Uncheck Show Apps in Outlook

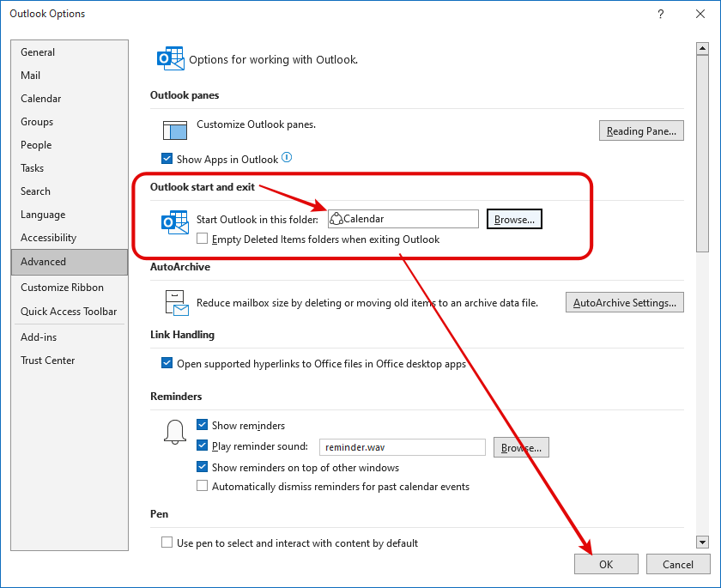point(167,159)
